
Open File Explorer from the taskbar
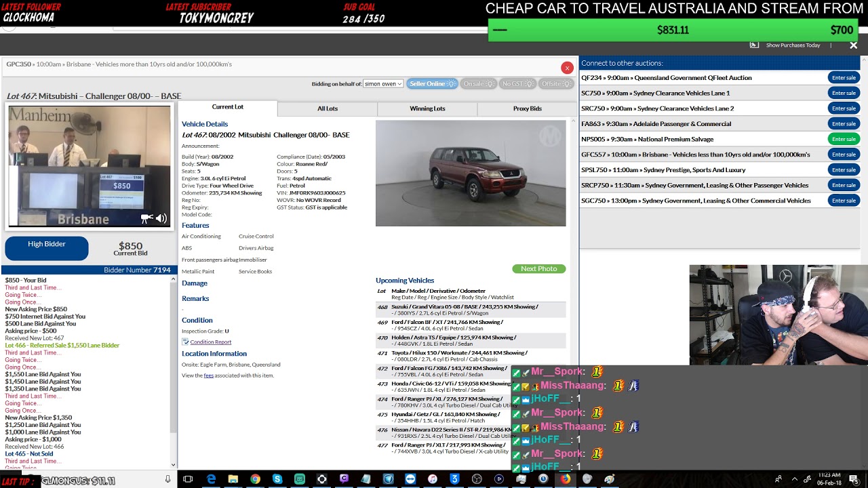click(233, 479)
